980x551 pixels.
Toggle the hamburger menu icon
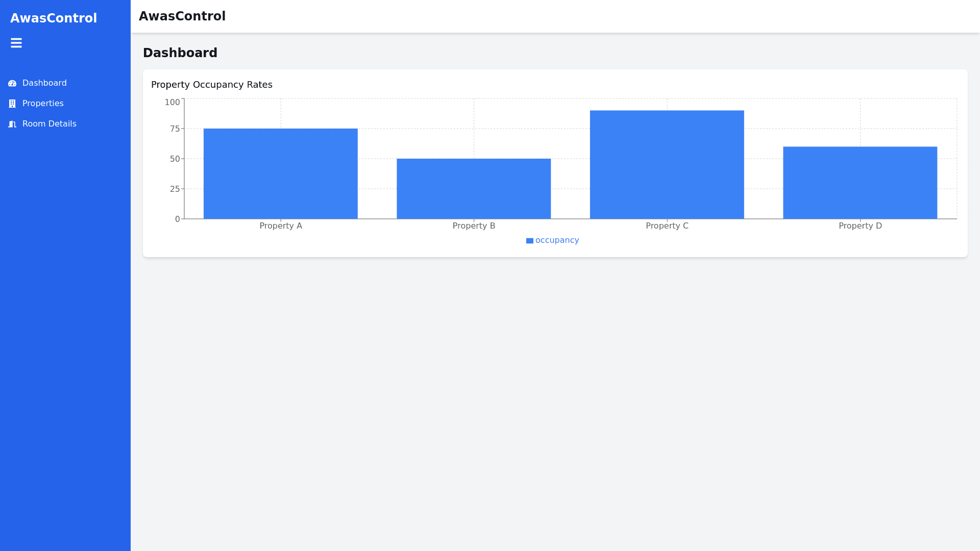[x=16, y=43]
